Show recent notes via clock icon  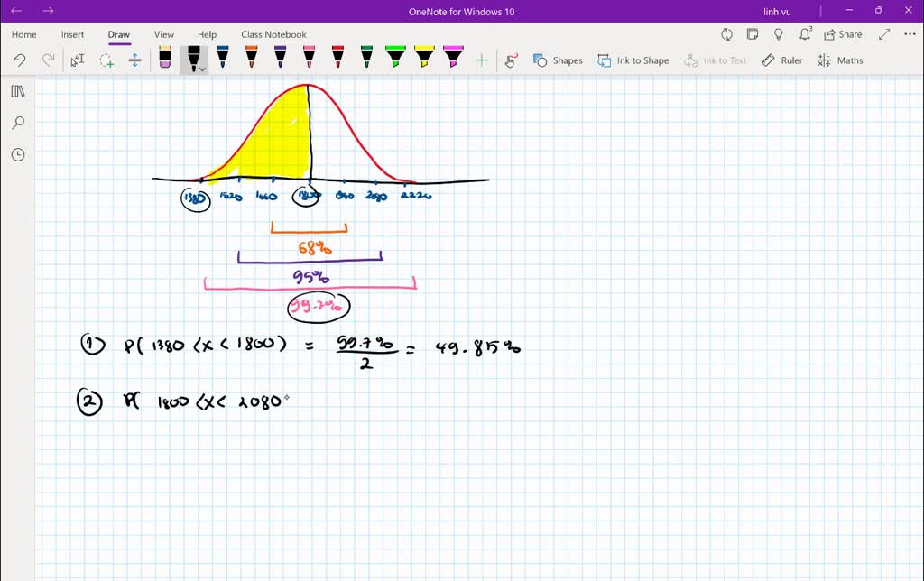17,154
